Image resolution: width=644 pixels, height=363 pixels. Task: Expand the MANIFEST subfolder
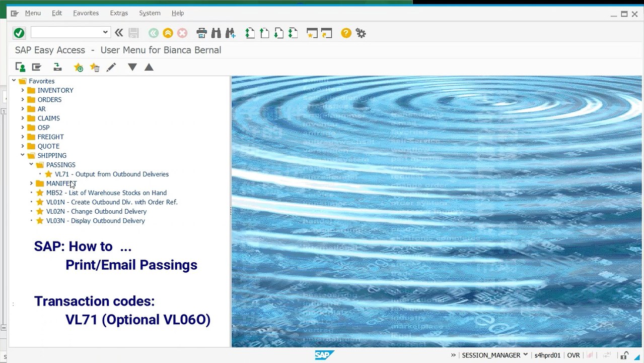pos(31,184)
